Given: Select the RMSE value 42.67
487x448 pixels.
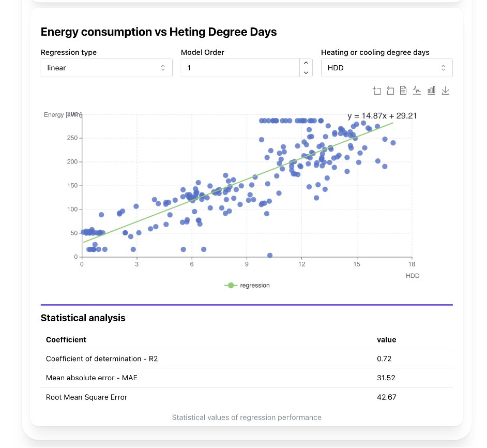Looking at the screenshot, I should point(386,397).
